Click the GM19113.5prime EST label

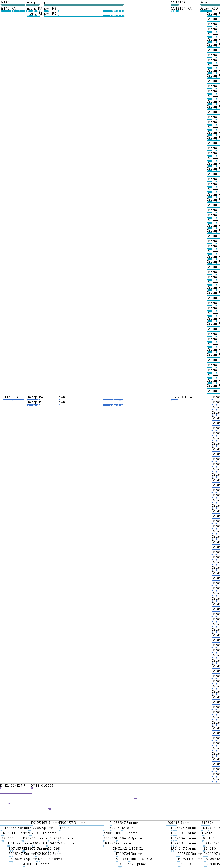point(42,833)
